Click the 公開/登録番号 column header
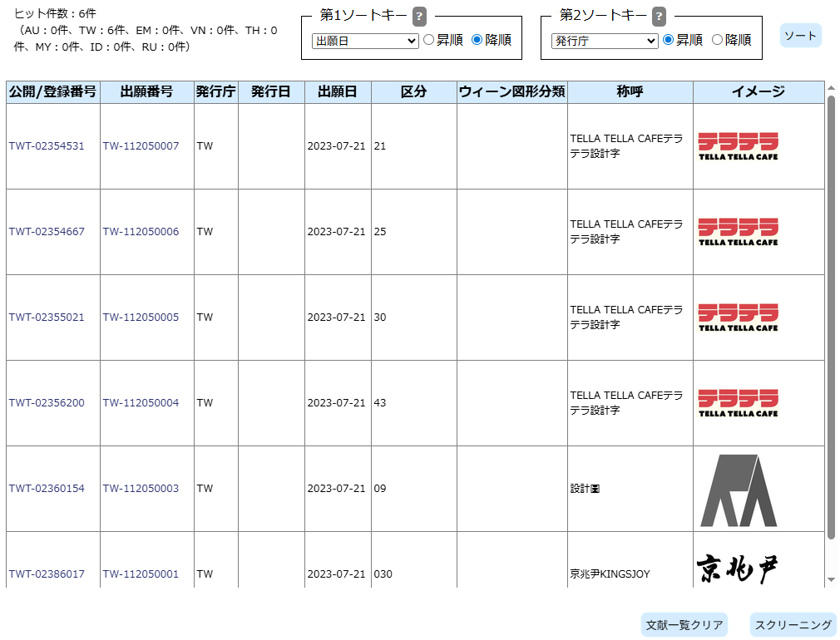The width and height of the screenshot is (840, 640). pos(53,92)
